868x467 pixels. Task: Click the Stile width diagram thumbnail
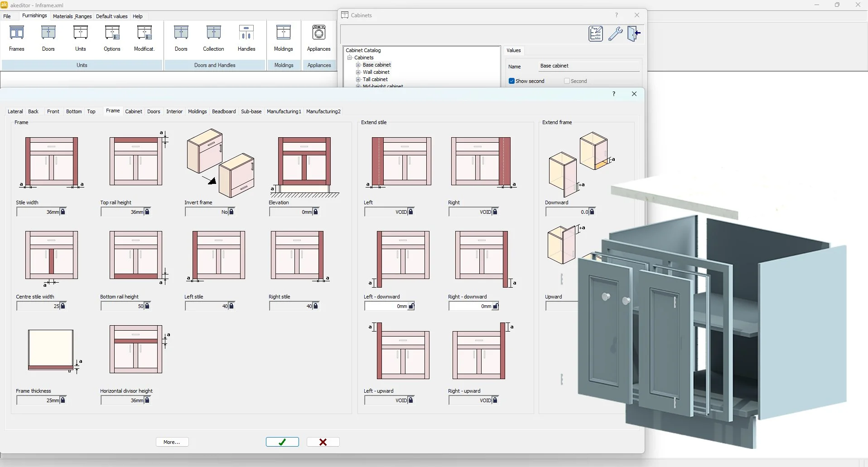tap(52, 163)
